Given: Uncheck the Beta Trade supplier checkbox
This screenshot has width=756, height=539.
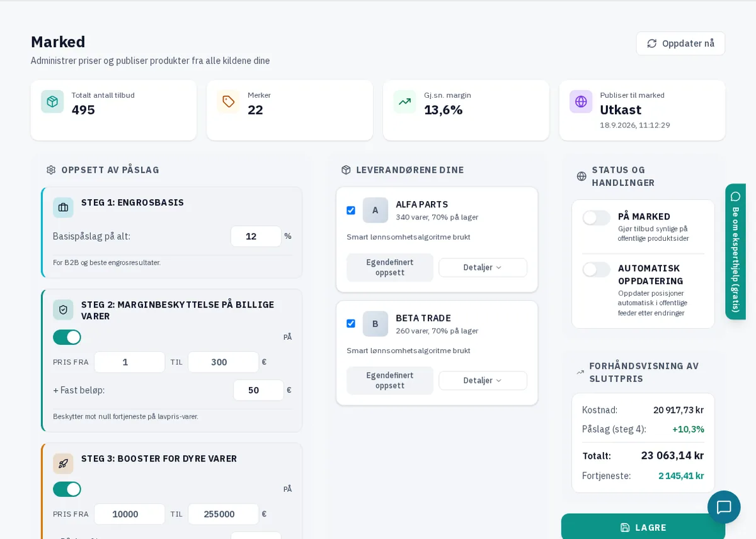Looking at the screenshot, I should [351, 323].
